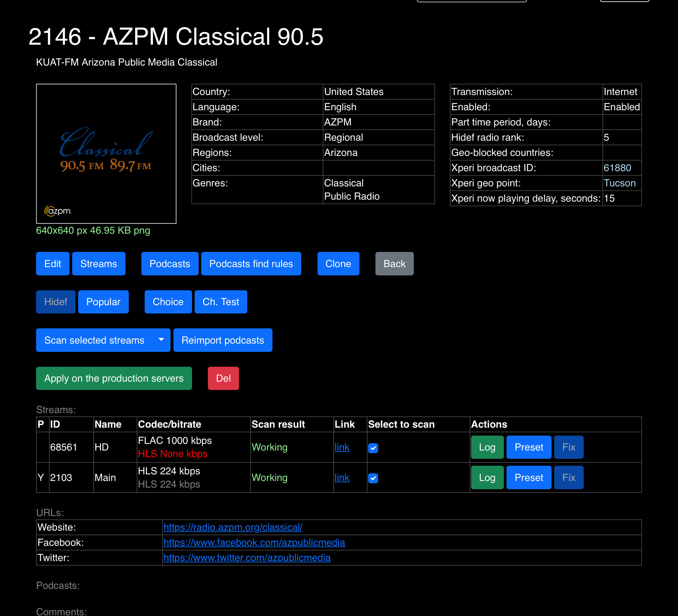Open Podcasts find rules
This screenshot has height=616, width=678.
click(251, 263)
